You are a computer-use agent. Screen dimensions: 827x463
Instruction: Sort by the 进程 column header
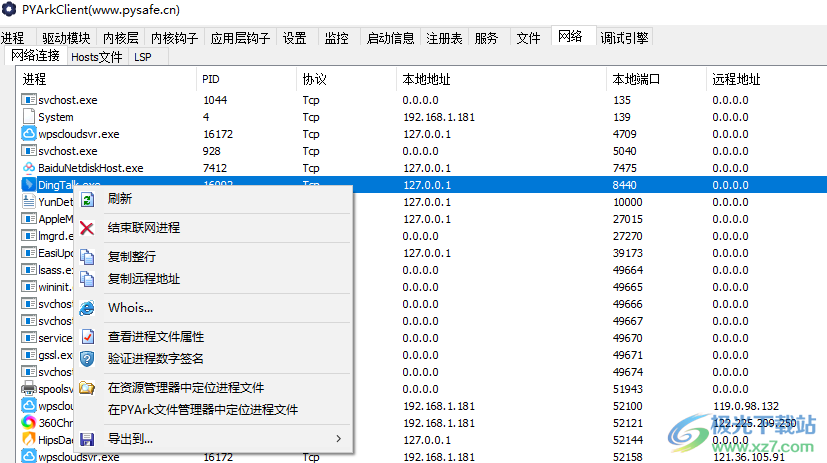click(x=106, y=79)
